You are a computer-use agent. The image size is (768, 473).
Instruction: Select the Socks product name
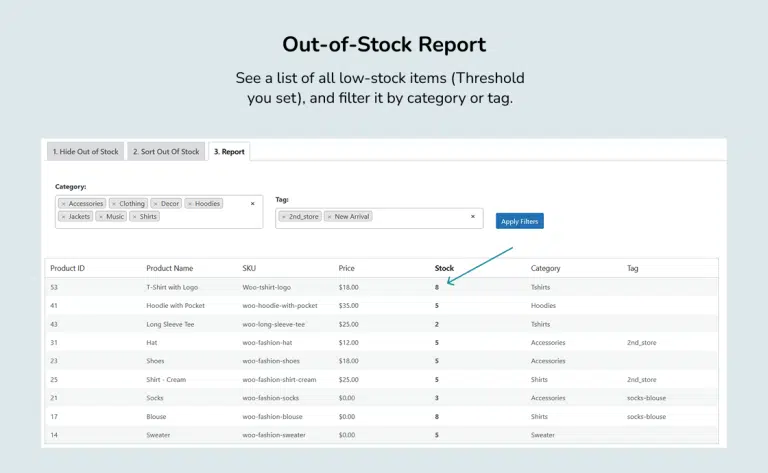[x=155, y=398]
